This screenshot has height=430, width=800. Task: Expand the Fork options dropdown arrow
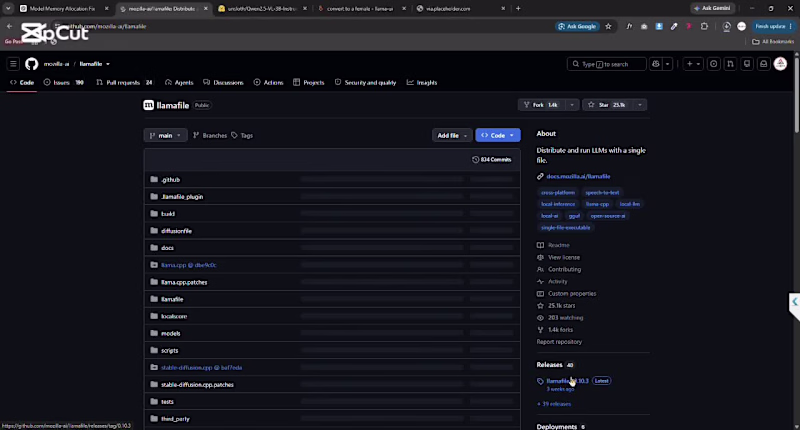tap(572, 105)
